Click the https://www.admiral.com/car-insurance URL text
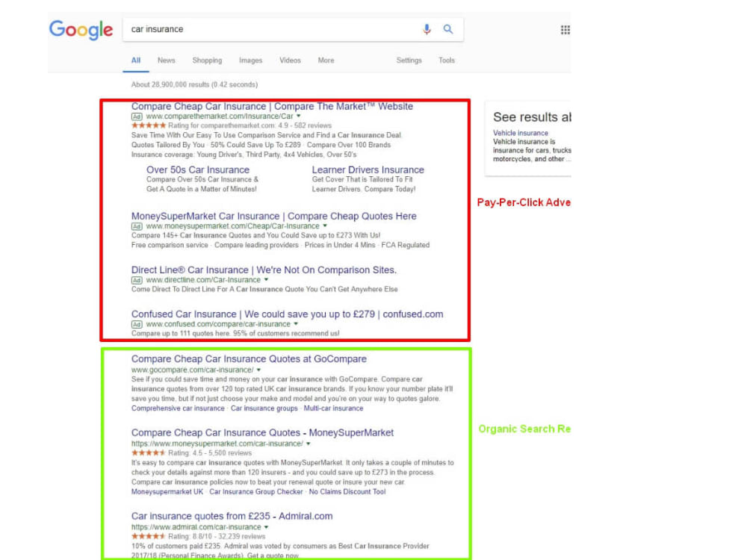747x560 pixels. coord(196,527)
